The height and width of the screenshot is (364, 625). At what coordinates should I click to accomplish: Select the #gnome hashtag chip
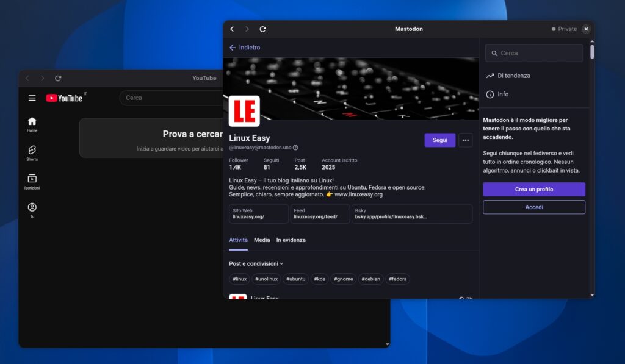(x=343, y=279)
